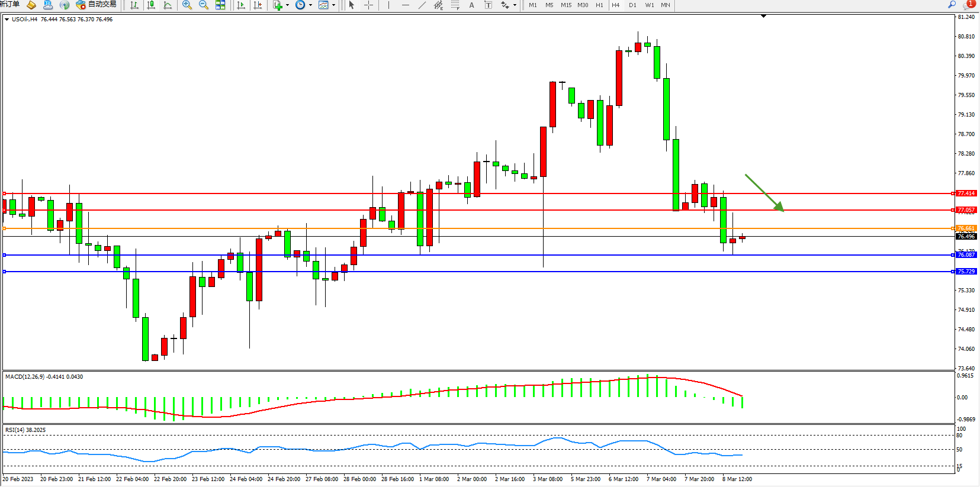Toggle the chart shift button

258,5
